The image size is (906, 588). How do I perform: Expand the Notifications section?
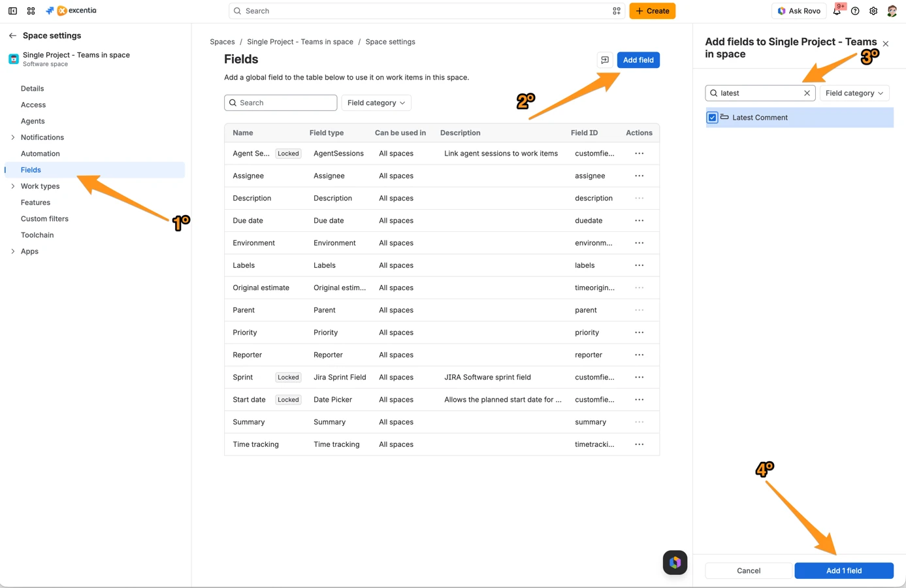(12, 137)
